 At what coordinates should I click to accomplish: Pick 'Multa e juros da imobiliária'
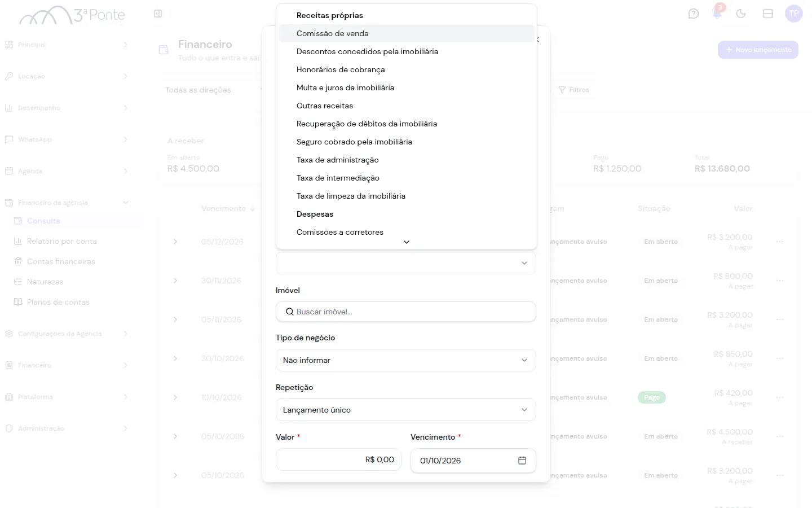pos(406,87)
